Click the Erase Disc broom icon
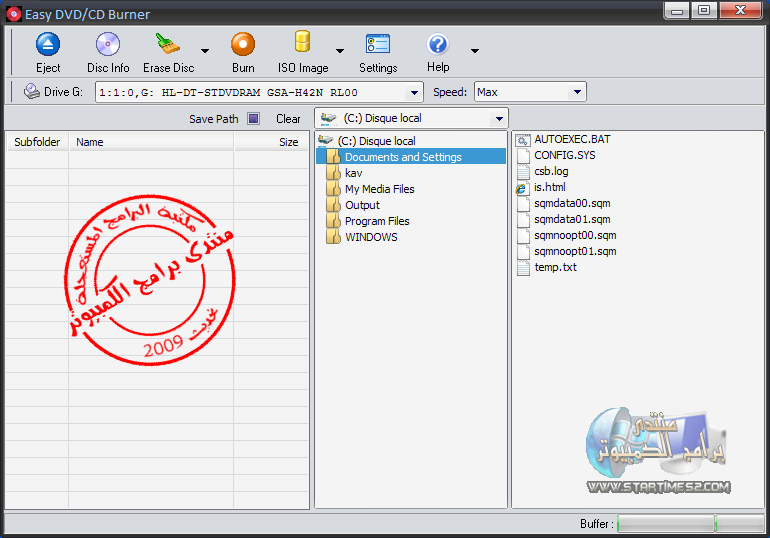 click(168, 44)
